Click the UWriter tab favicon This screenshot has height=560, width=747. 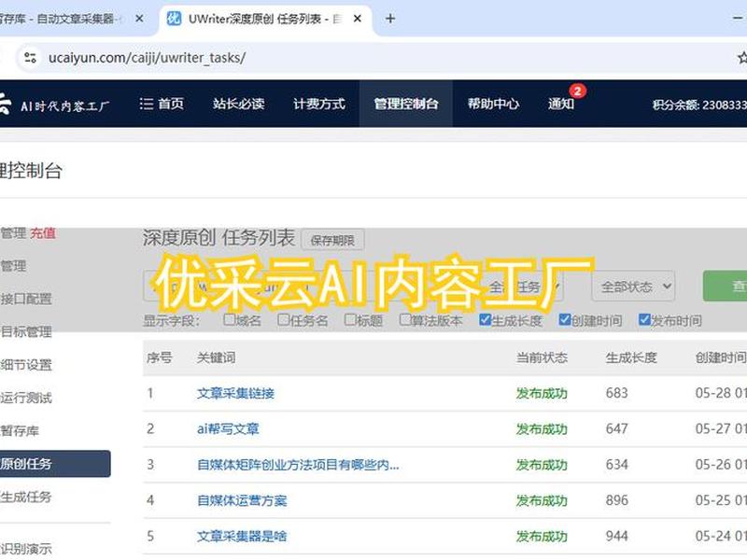[x=174, y=19]
